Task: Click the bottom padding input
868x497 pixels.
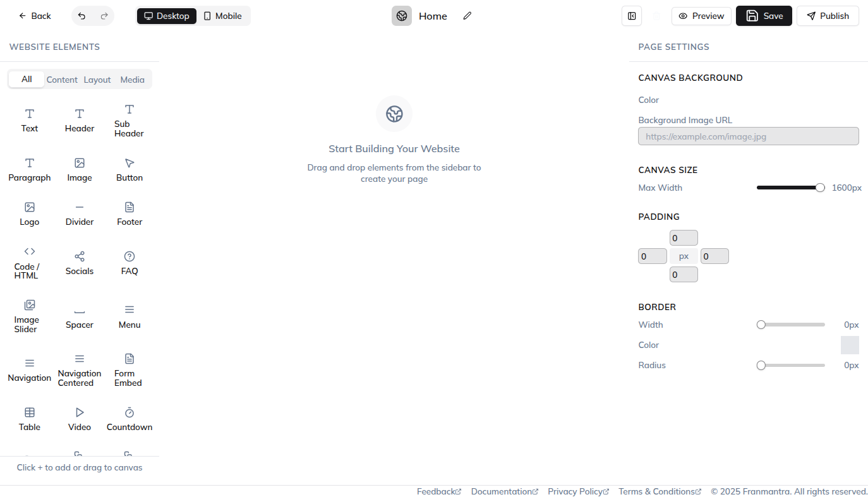Action: pyautogui.click(x=684, y=275)
